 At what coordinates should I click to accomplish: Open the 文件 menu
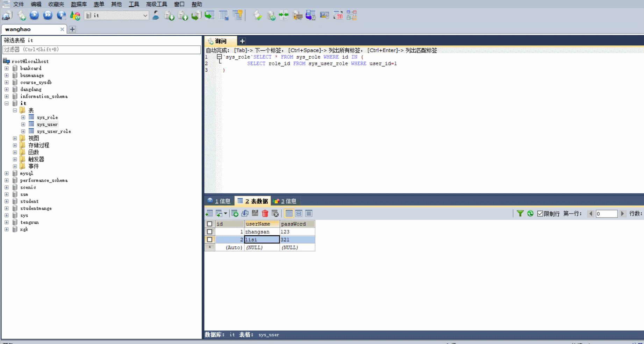(19, 4)
